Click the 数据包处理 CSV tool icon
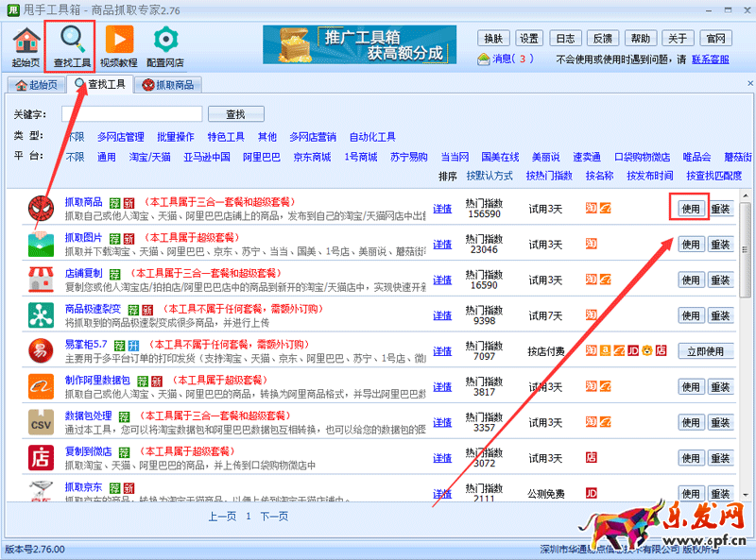This screenshot has height=560, width=756. coord(41,422)
